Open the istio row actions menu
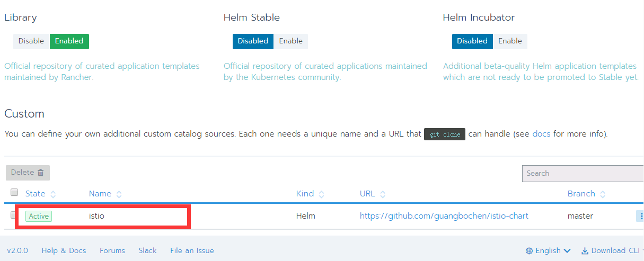 [640, 216]
